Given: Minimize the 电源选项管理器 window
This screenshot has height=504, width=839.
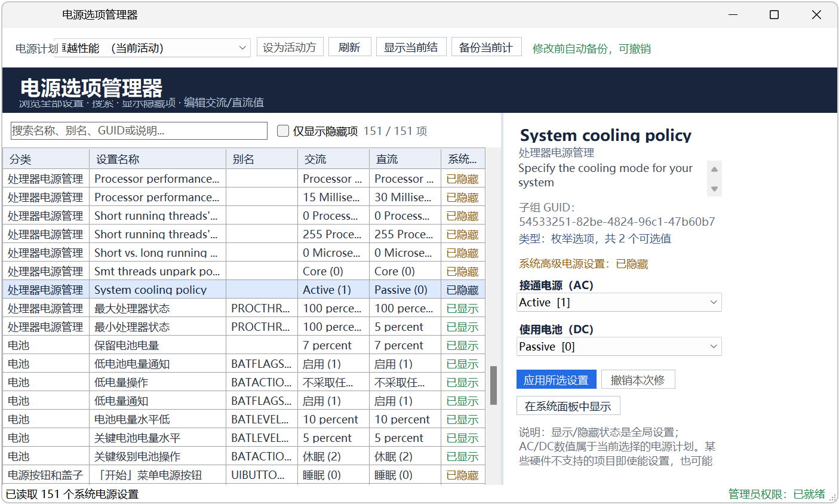Looking at the screenshot, I should tap(733, 15).
